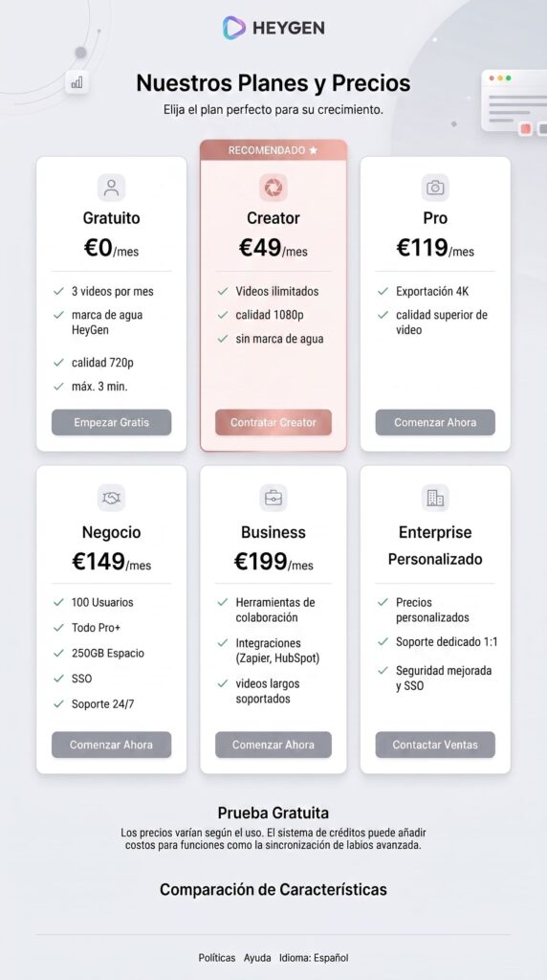Click checkmark next to Exportación 4K

click(383, 291)
